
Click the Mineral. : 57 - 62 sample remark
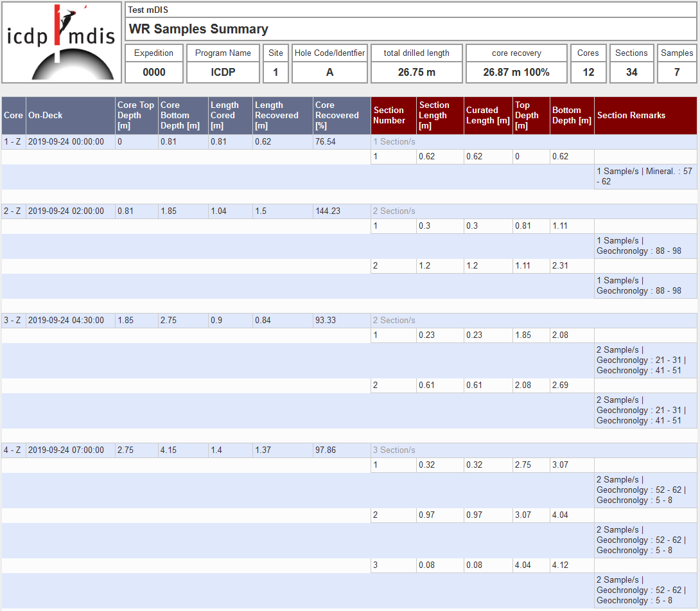point(645,177)
